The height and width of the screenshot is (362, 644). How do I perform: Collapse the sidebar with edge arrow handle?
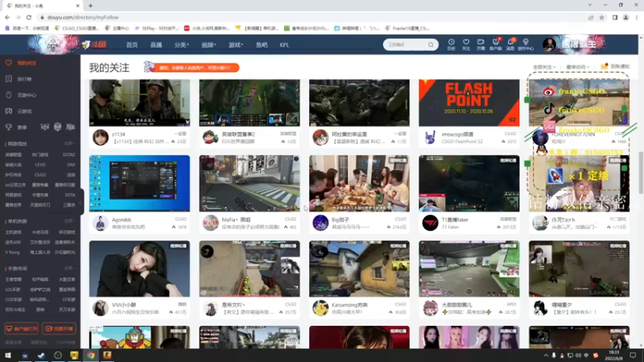tap(81, 202)
